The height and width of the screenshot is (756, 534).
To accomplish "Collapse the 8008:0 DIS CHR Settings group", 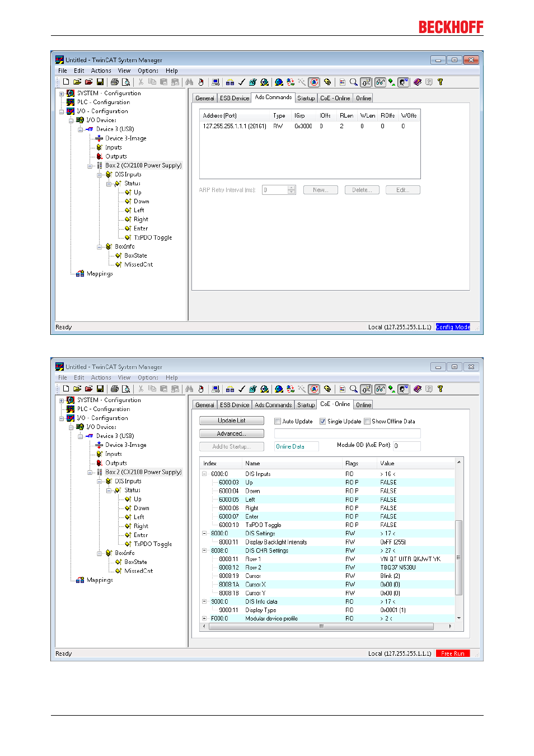I will [x=204, y=550].
